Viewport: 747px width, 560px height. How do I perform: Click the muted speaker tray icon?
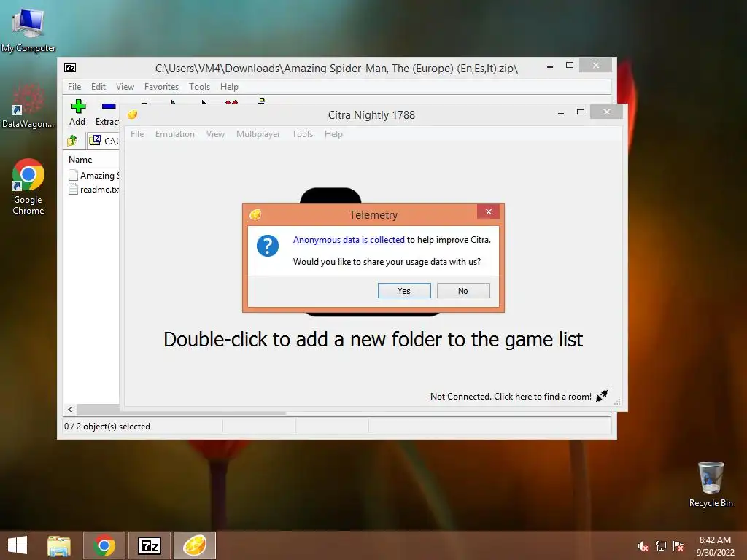point(643,546)
